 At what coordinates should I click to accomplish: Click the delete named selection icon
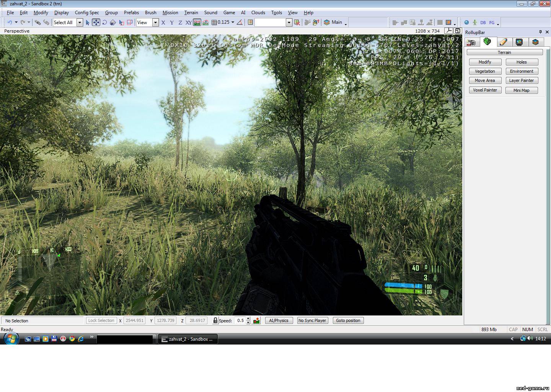pos(297,23)
